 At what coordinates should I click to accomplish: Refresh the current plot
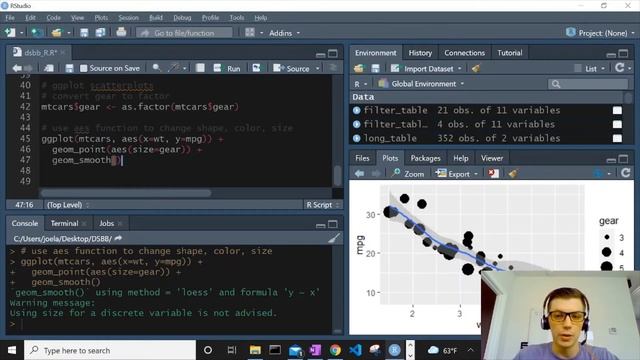click(x=626, y=173)
